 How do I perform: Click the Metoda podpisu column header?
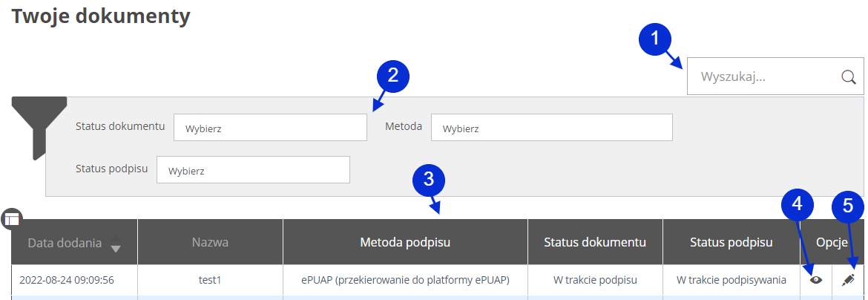(x=405, y=242)
